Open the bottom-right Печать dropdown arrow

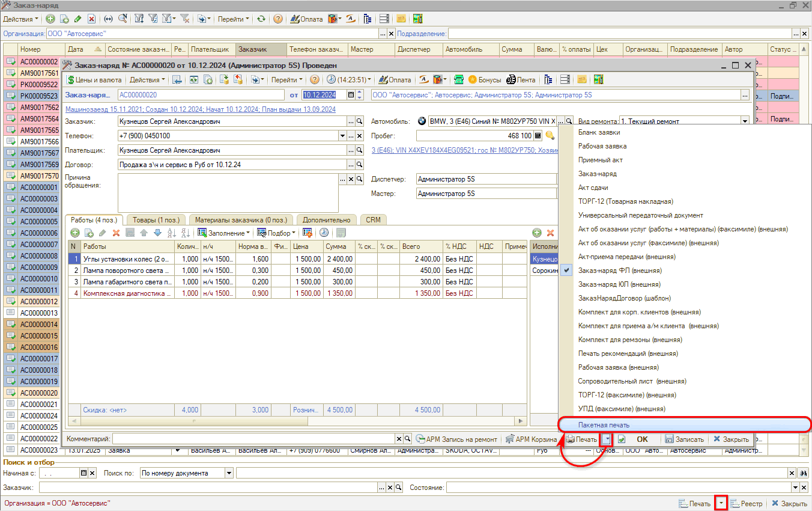pyautogui.click(x=721, y=503)
